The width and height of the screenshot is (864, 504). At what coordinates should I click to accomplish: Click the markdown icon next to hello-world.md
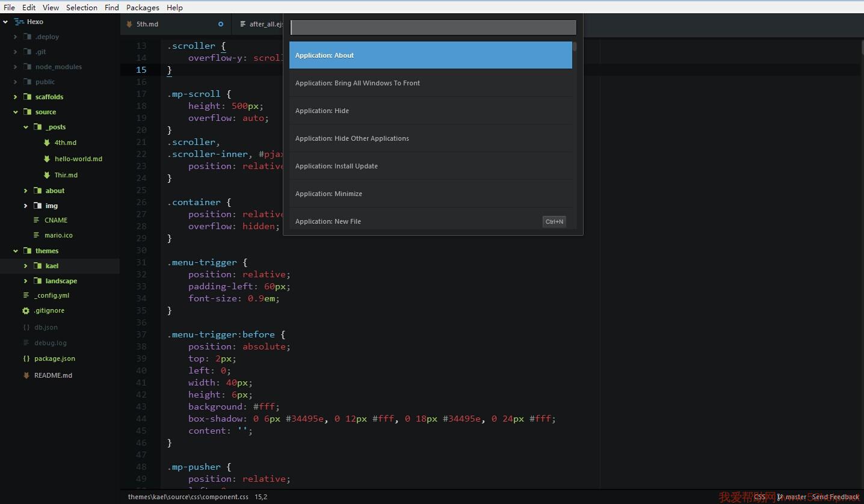pos(47,159)
